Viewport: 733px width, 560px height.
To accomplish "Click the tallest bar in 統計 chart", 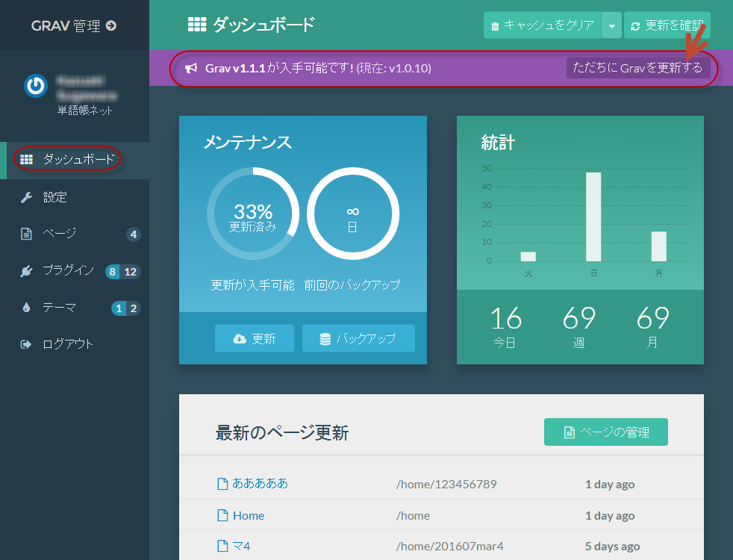I will [593, 217].
